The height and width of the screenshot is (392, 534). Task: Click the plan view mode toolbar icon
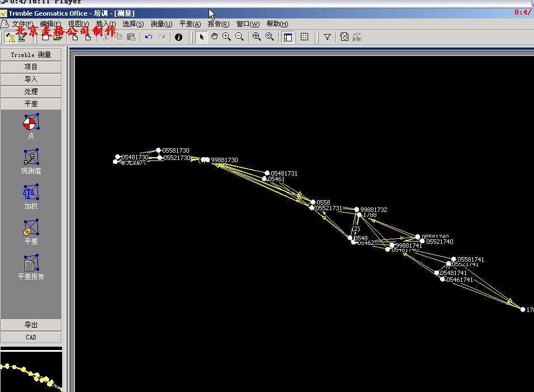click(x=22, y=37)
